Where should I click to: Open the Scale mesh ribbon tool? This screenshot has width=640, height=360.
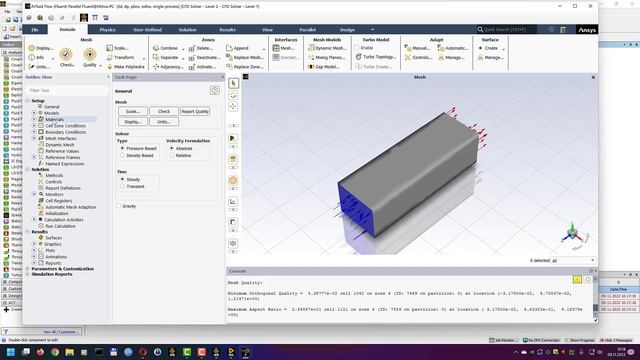[118, 48]
